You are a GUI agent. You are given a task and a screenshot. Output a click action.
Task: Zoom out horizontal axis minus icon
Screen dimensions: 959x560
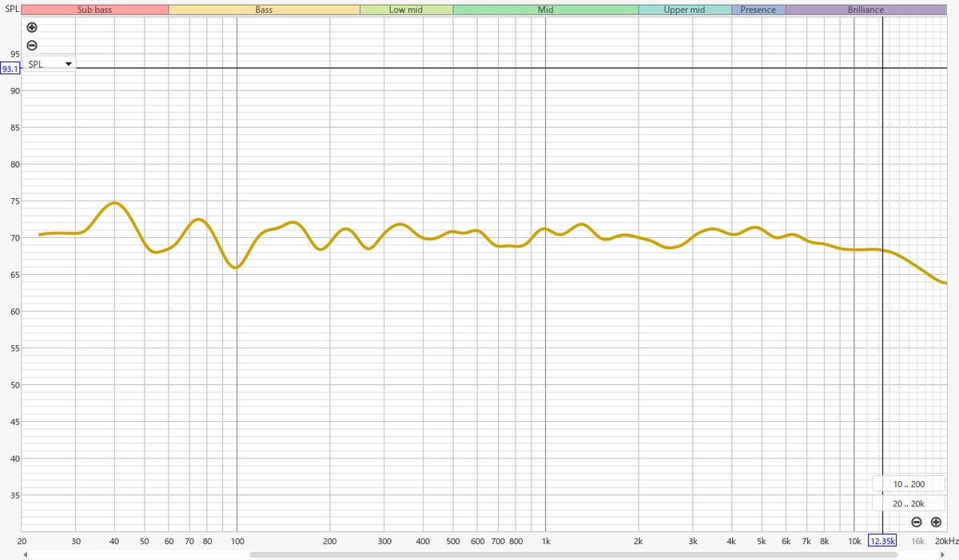click(916, 522)
